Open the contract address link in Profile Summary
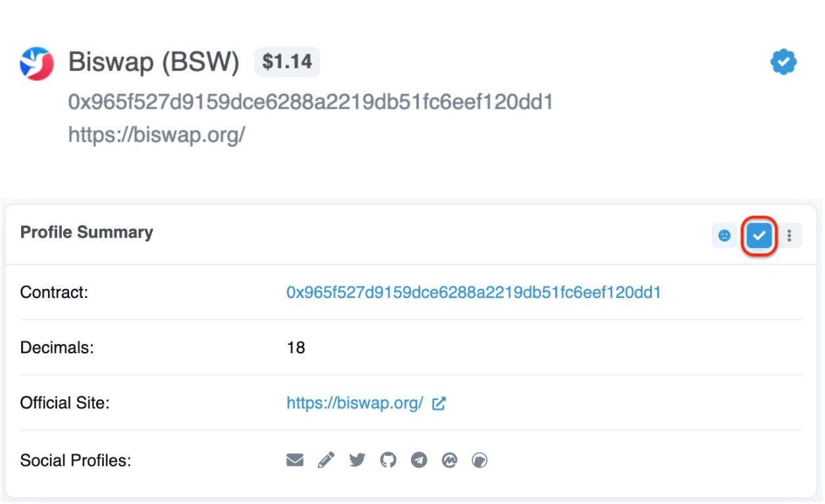 tap(473, 292)
